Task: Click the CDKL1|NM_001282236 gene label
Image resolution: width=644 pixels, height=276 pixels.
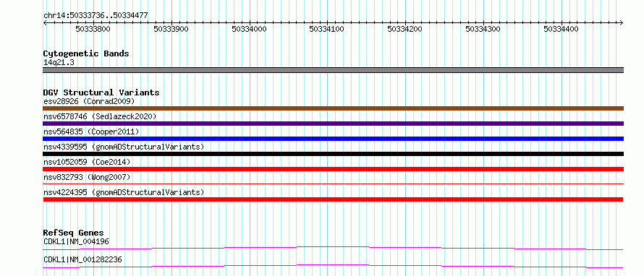Action: click(82, 259)
